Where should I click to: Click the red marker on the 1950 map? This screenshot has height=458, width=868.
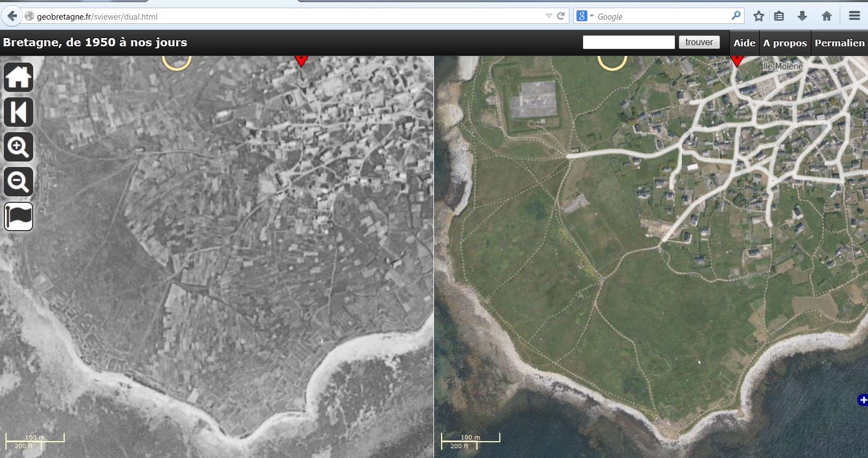point(301,60)
